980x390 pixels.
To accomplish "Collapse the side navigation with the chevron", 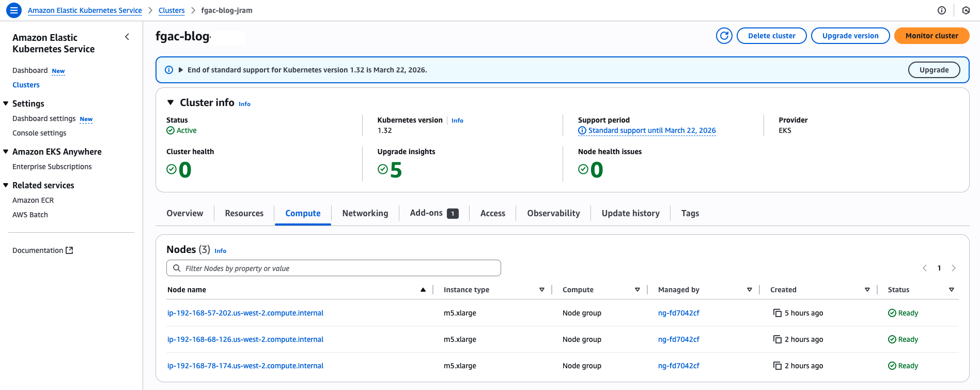I will (x=127, y=37).
